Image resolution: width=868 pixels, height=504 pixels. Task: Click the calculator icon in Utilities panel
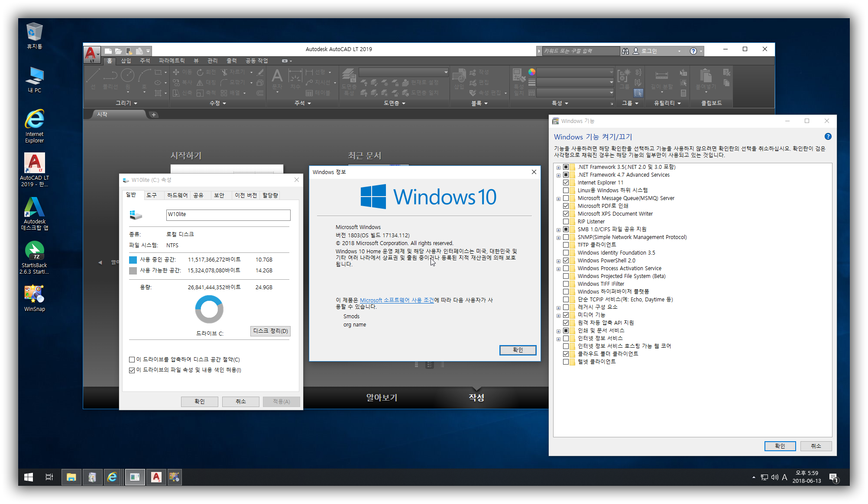point(683,93)
